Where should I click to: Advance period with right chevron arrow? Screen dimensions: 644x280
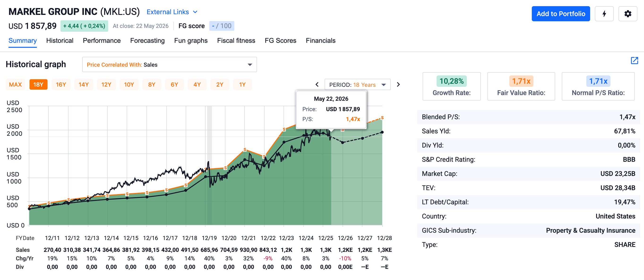click(x=398, y=85)
